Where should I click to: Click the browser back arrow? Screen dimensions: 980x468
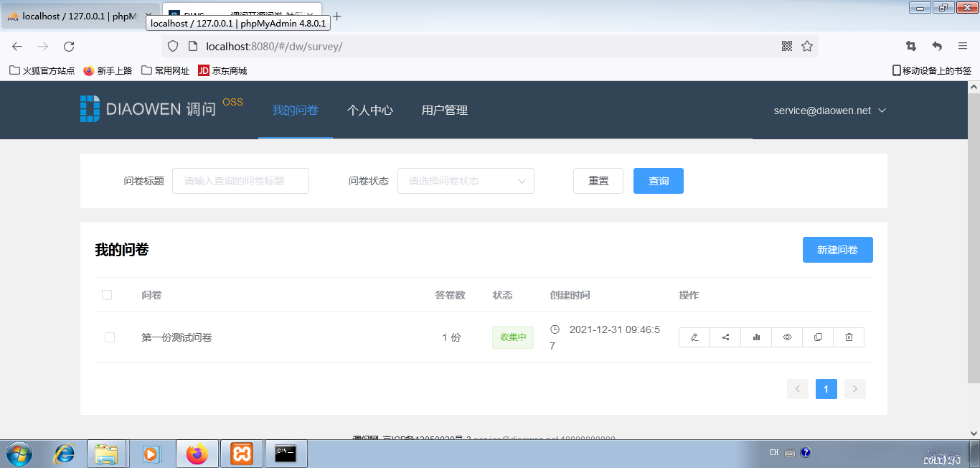(x=17, y=46)
